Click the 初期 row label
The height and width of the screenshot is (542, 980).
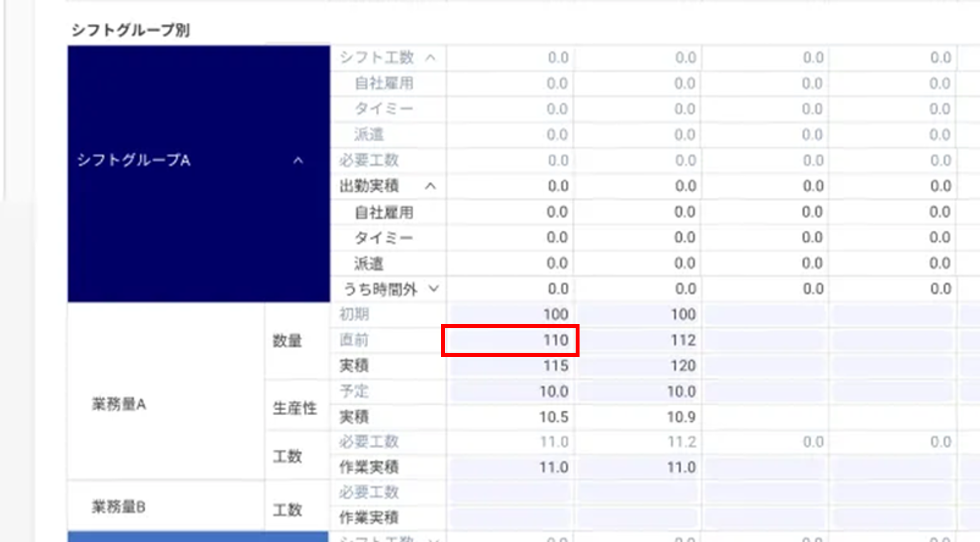click(354, 315)
